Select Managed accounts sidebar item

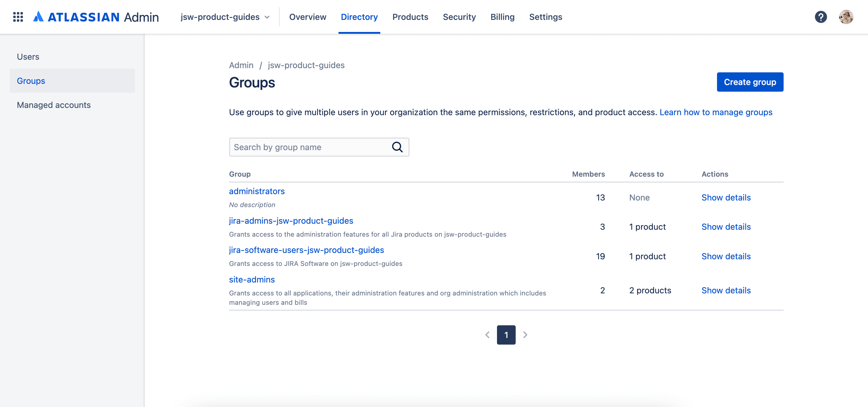(x=54, y=105)
